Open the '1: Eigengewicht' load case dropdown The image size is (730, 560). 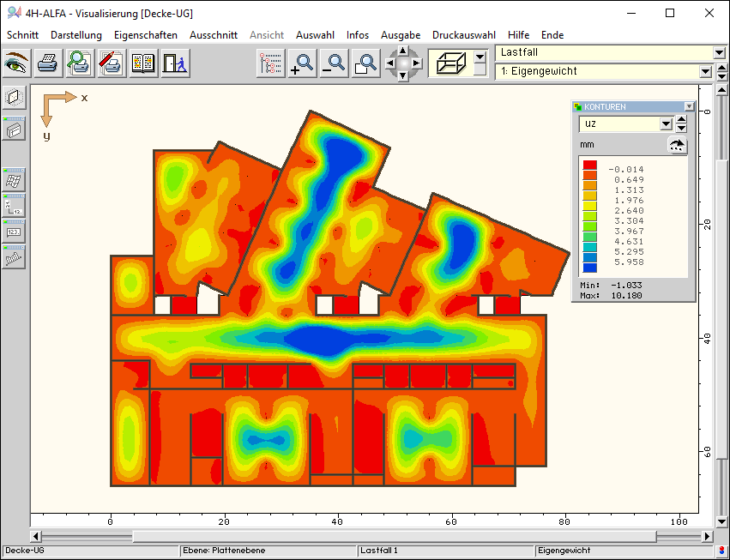pyautogui.click(x=705, y=72)
